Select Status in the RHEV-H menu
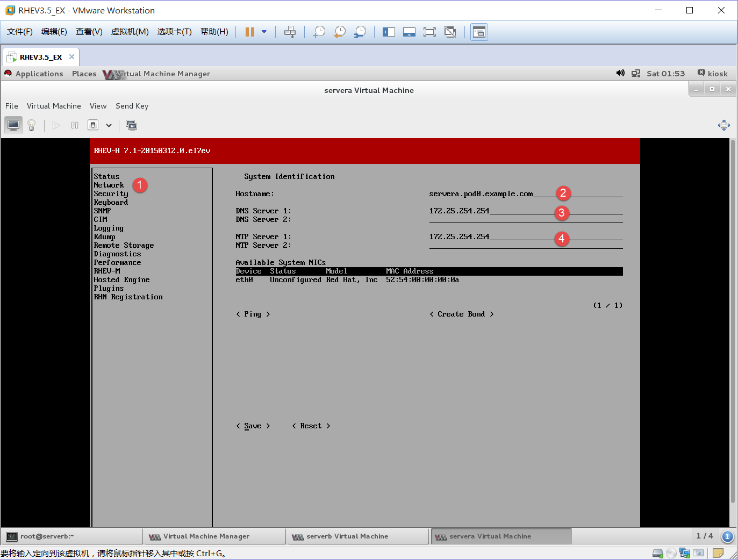738x560 pixels. [106, 176]
